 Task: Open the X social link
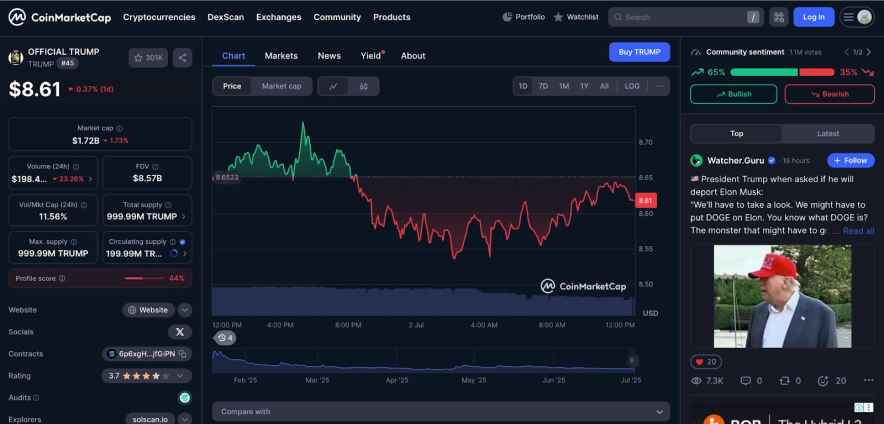pos(180,332)
